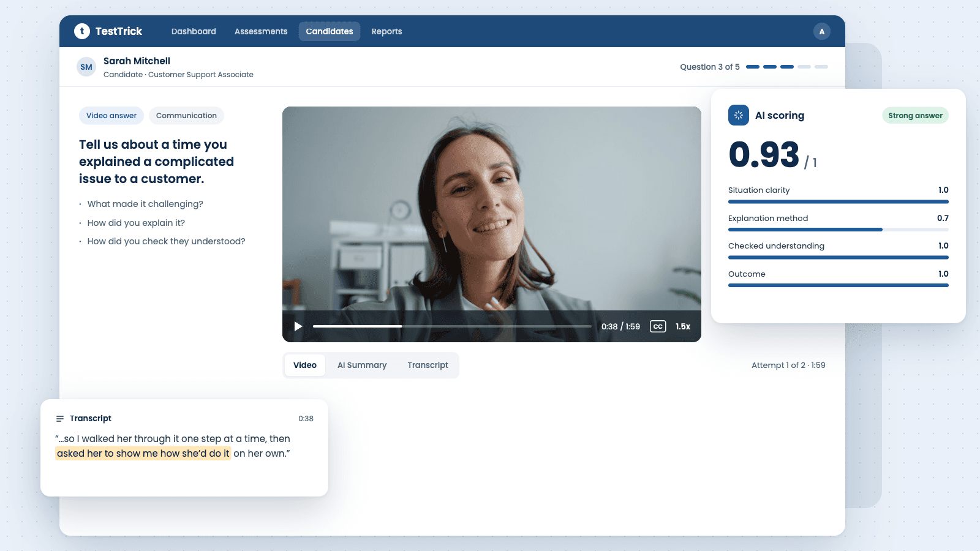Image resolution: width=980 pixels, height=551 pixels.
Task: Click the Sarah Mitchell candidate name
Action: pos(137,61)
